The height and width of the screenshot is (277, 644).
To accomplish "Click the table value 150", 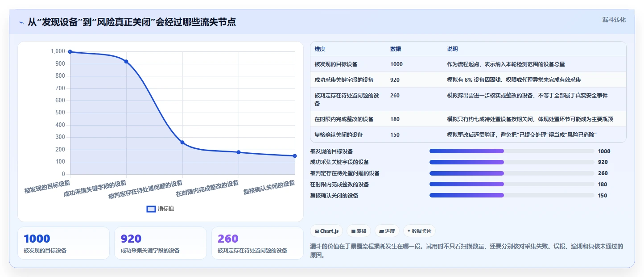I will pos(395,135).
